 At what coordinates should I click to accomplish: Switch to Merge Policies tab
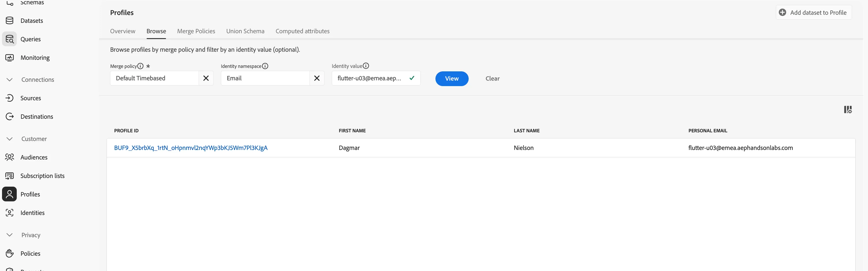click(x=196, y=31)
